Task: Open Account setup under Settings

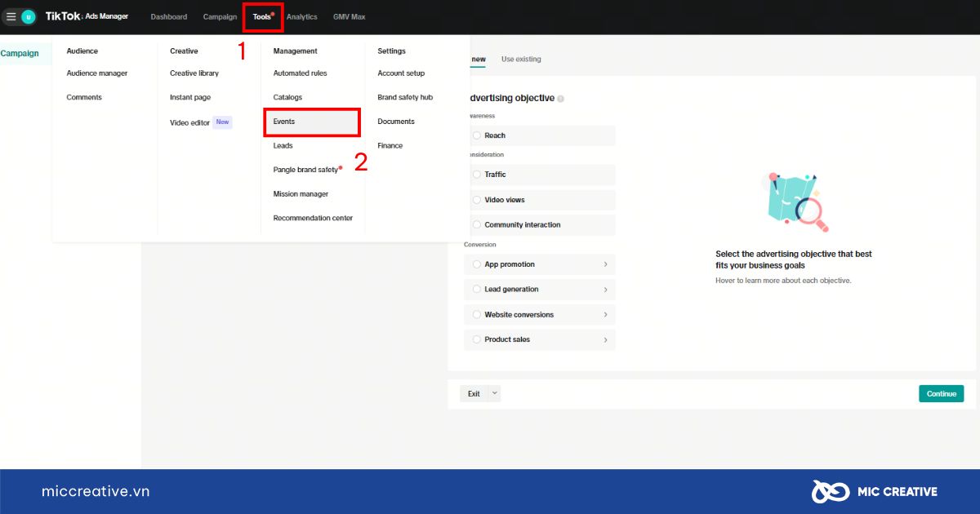Action: coord(401,73)
